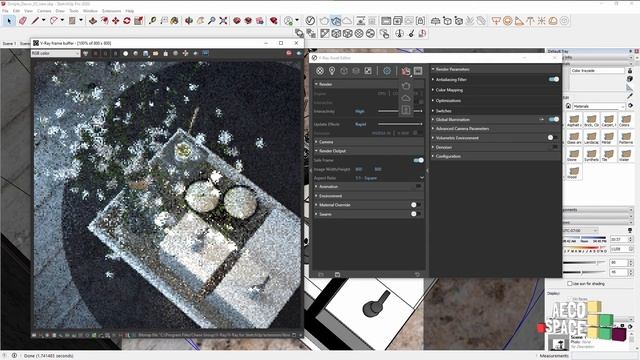This screenshot has width=640, height=360.
Task: Click save image icon in frame buffer toolbar
Action: pos(146,53)
